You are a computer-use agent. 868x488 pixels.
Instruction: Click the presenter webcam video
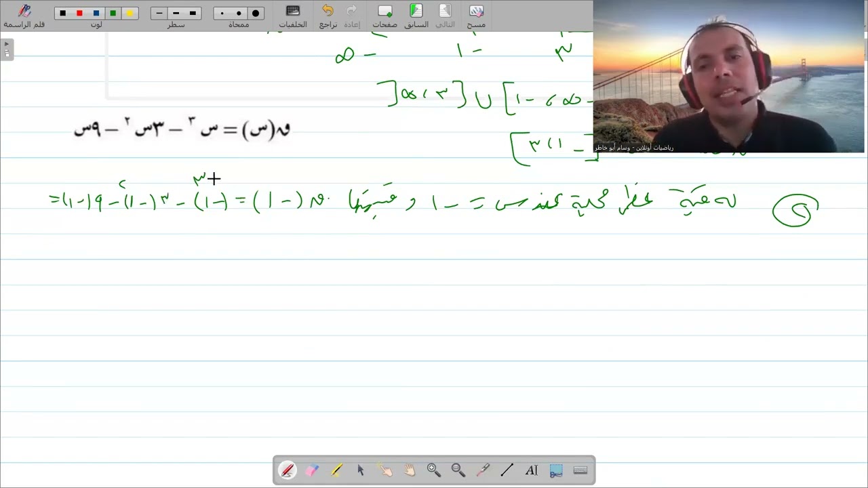[x=729, y=76]
